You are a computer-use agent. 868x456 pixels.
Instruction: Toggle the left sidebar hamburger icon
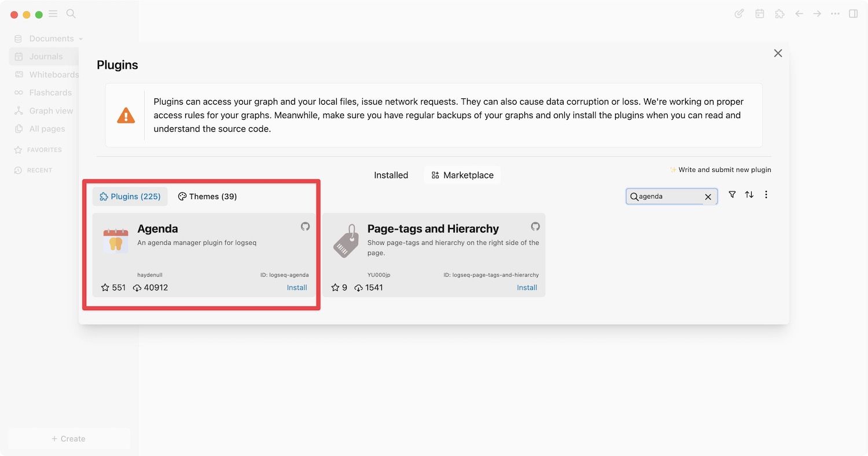53,14
